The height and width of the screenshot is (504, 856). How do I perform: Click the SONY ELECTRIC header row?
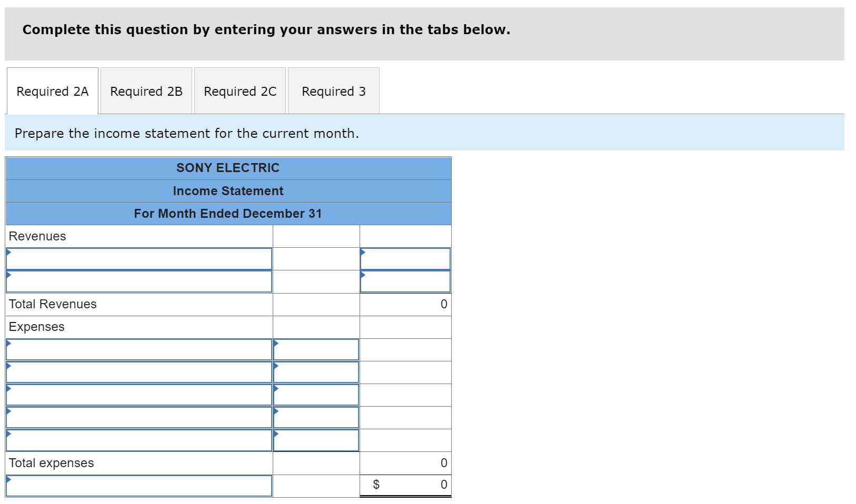pos(228,168)
